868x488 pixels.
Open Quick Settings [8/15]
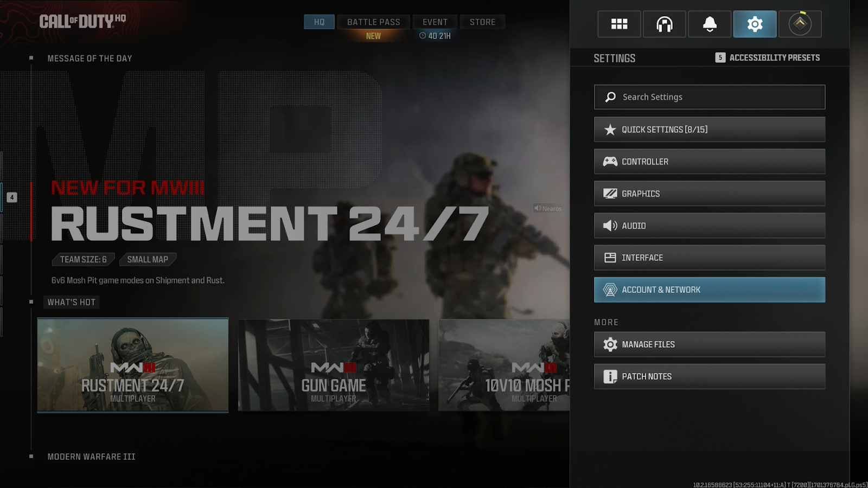(710, 130)
